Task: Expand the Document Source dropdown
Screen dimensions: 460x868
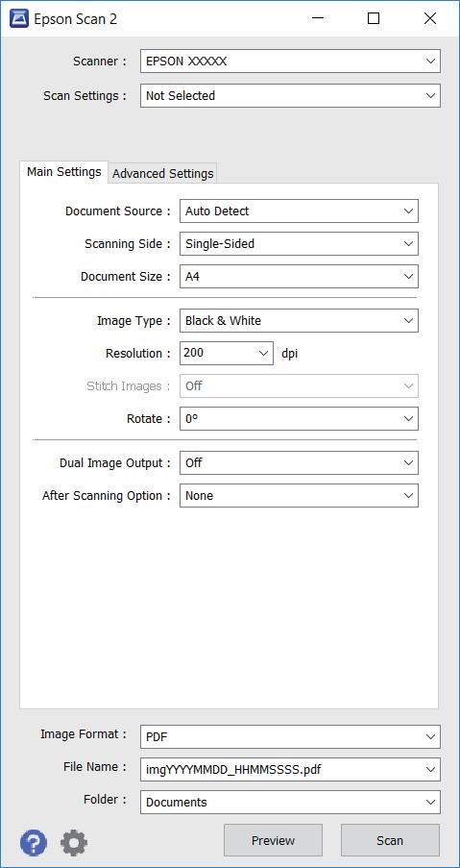Action: pyautogui.click(x=299, y=211)
